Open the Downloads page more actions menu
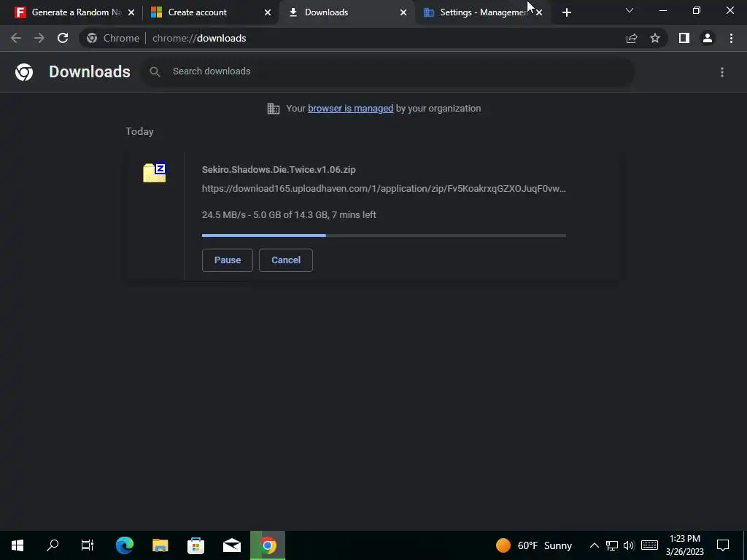Image resolution: width=747 pixels, height=560 pixels. click(722, 72)
